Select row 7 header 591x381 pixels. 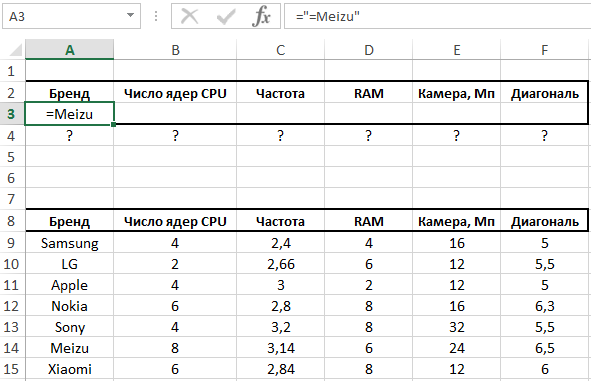pyautogui.click(x=11, y=199)
